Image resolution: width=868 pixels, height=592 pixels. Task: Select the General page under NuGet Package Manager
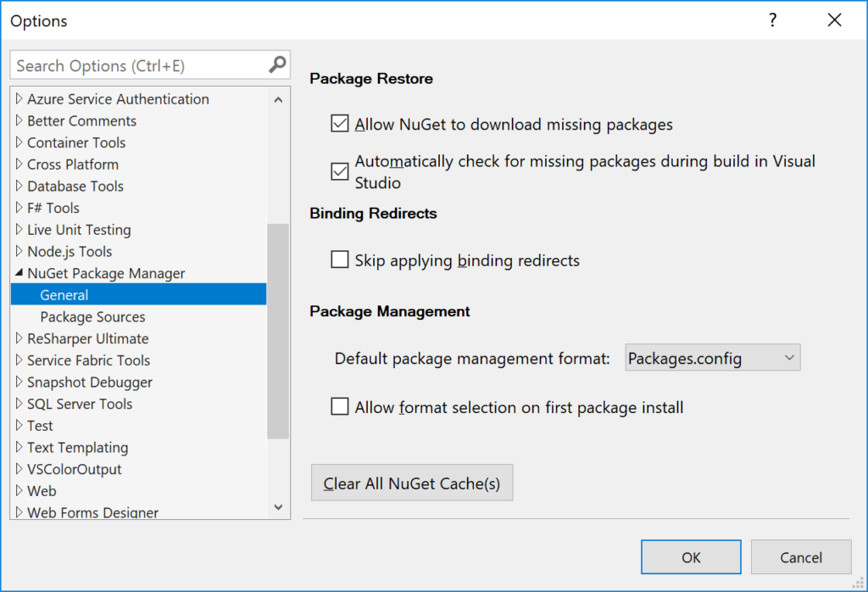click(x=64, y=294)
